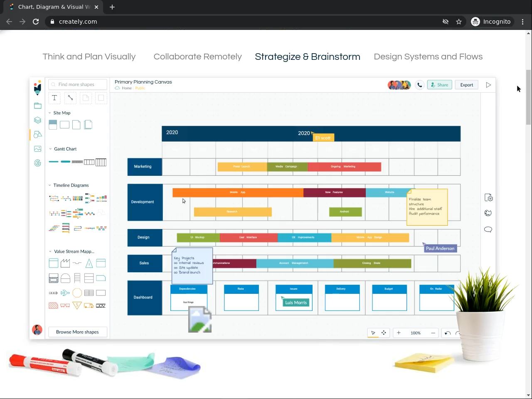Viewport: 532px width, 399px height.
Task: Pick the stacked pages Site Map shape
Action: pyautogui.click(x=88, y=125)
